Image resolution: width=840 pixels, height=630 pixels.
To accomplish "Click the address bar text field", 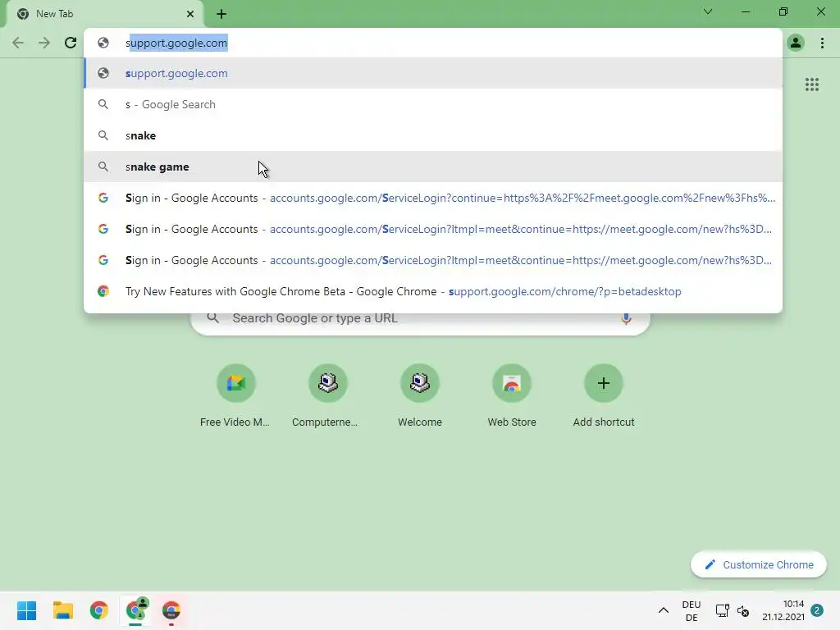I will [433, 43].
